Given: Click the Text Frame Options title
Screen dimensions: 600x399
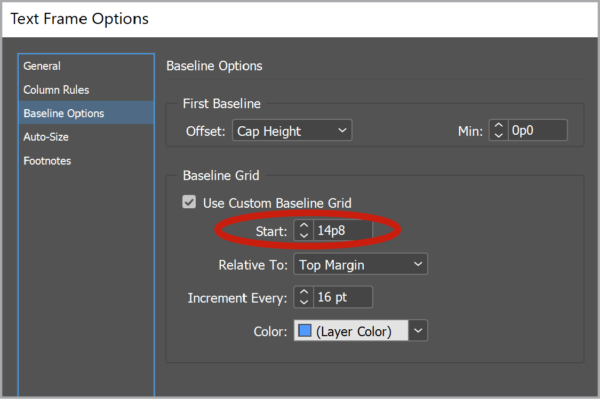Looking at the screenshot, I should [79, 19].
